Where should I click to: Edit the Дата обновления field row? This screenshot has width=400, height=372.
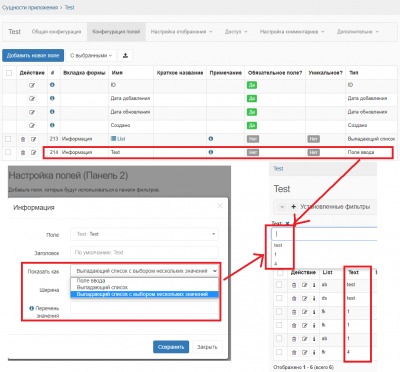click(x=32, y=112)
